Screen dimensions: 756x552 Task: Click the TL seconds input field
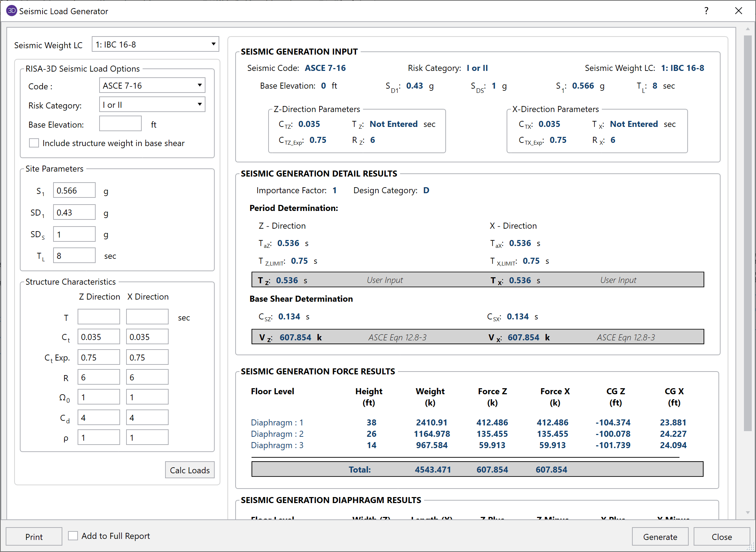click(74, 256)
